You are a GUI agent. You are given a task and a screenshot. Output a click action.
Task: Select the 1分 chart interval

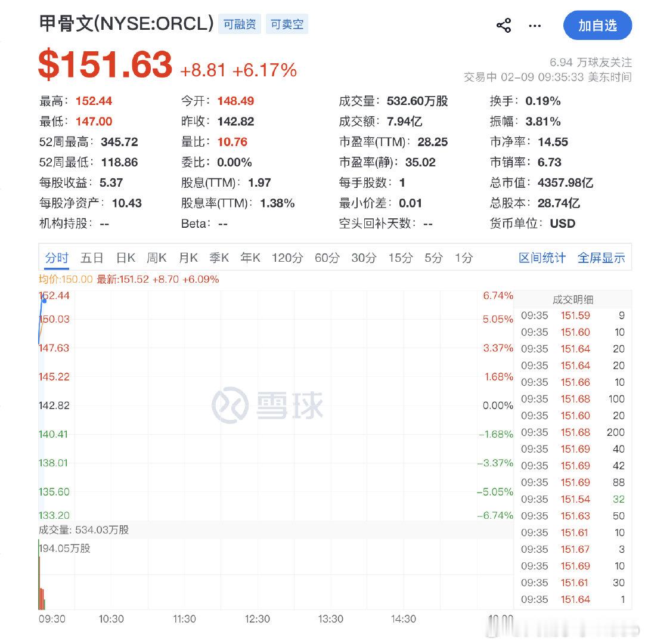pyautogui.click(x=464, y=258)
